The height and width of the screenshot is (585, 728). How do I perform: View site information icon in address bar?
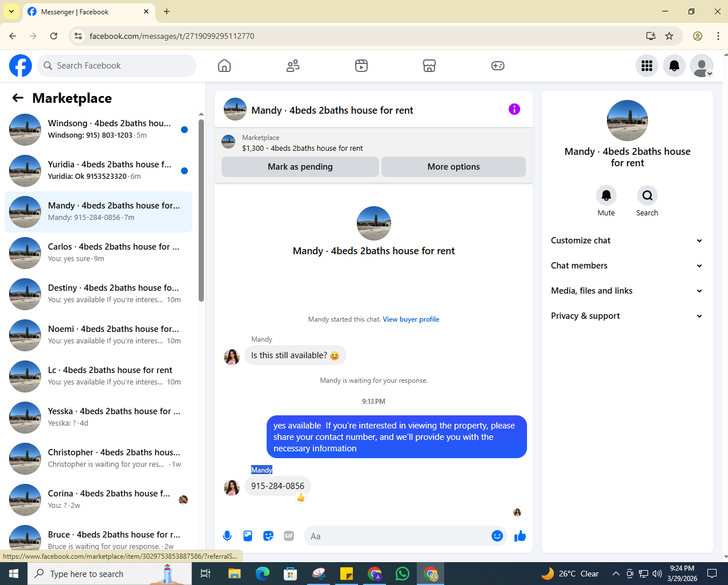(78, 36)
